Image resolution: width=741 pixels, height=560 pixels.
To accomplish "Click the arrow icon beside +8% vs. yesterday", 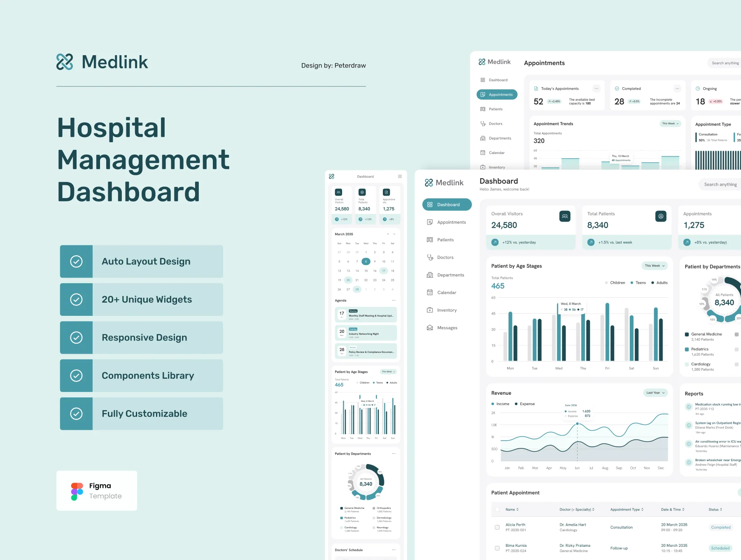I will 687,243.
